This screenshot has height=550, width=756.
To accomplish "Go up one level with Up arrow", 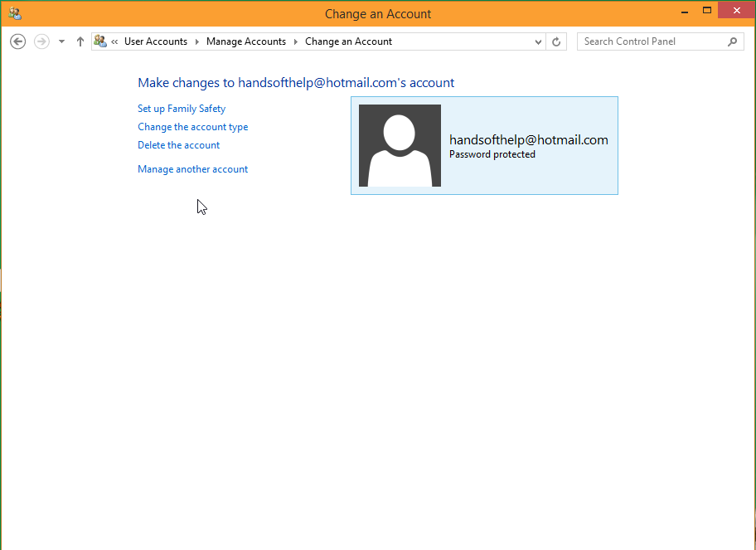I will click(80, 41).
